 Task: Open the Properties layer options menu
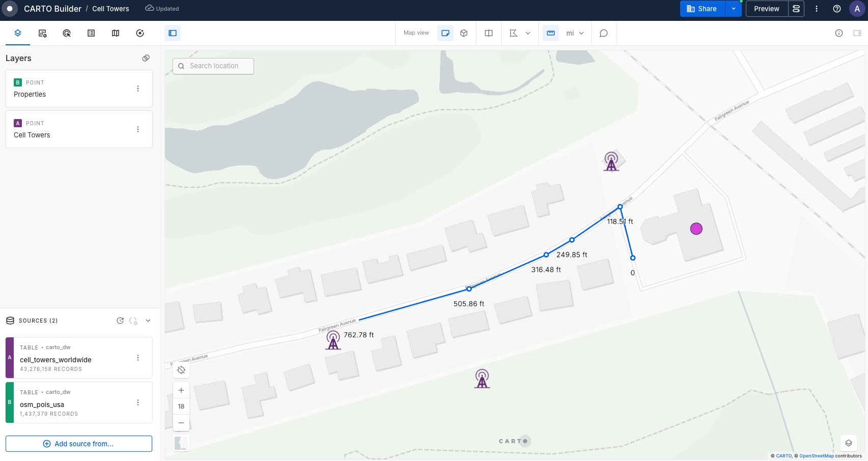[x=138, y=89]
